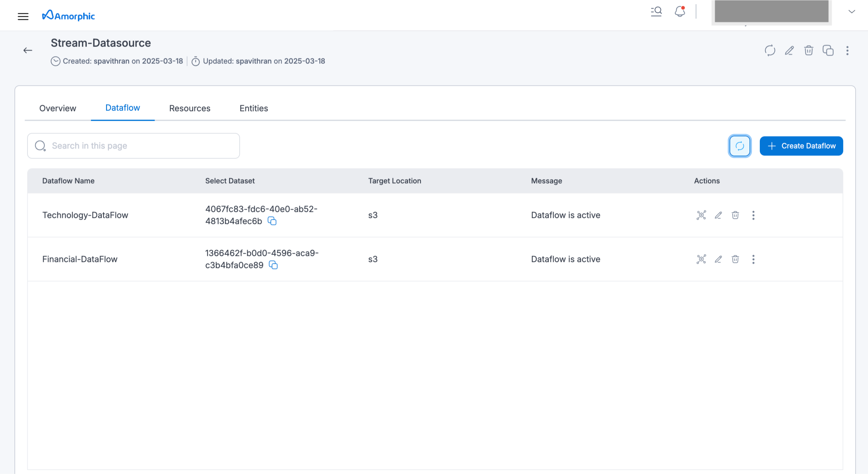Image resolution: width=868 pixels, height=474 pixels.
Task: Expand the user profile dropdown chevron
Action: click(x=851, y=12)
